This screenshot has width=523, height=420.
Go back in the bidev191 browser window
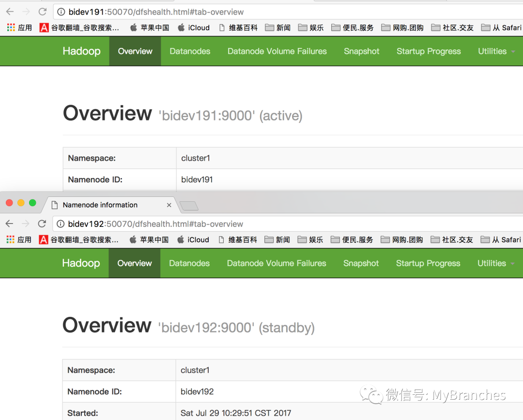point(10,12)
